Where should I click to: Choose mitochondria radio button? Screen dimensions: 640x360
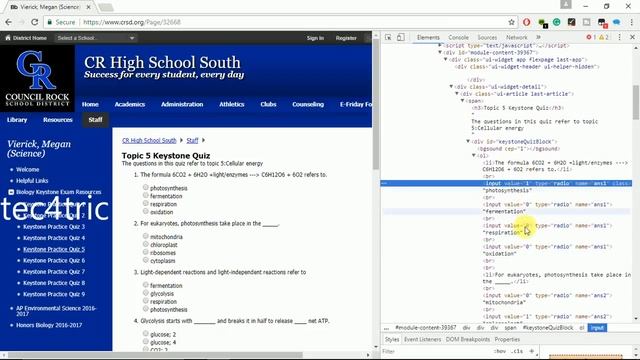click(x=146, y=236)
